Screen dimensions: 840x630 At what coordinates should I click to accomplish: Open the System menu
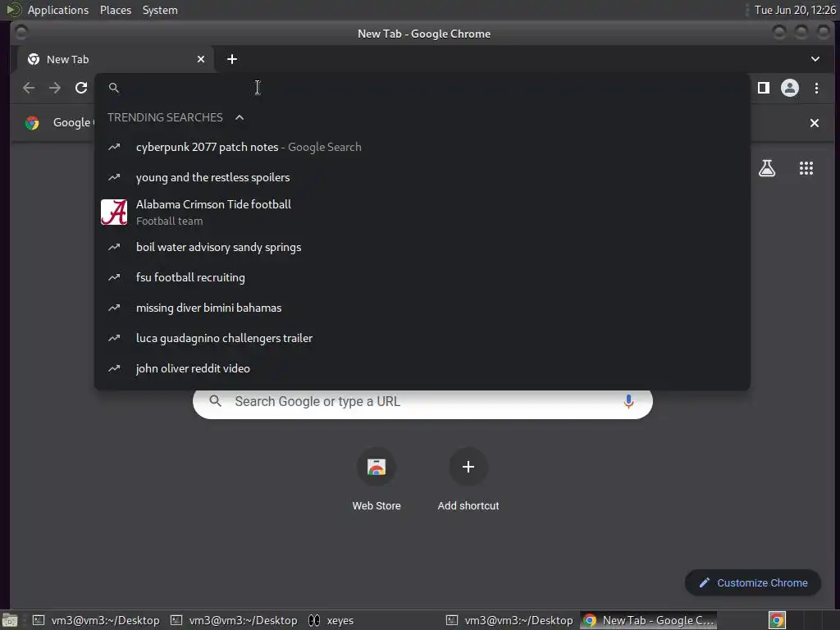[x=160, y=10]
